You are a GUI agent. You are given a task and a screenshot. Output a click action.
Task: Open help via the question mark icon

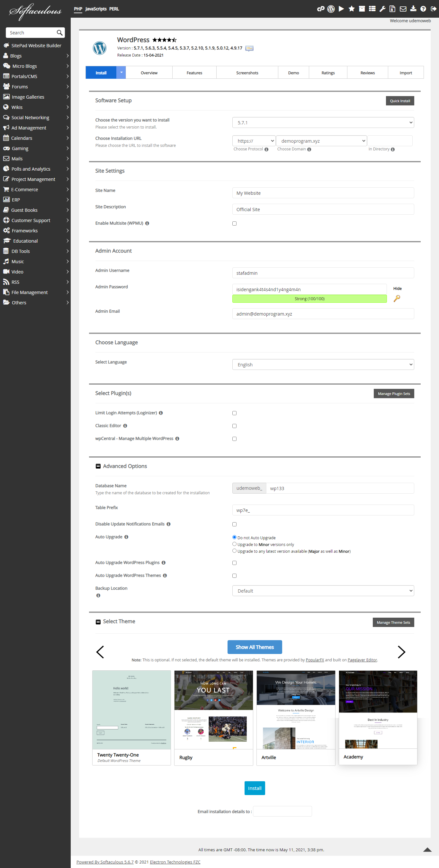423,9
